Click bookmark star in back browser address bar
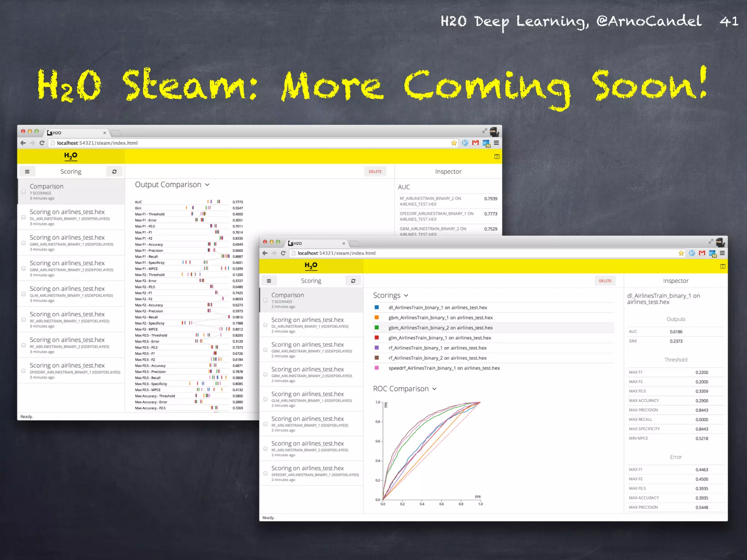 click(454, 143)
